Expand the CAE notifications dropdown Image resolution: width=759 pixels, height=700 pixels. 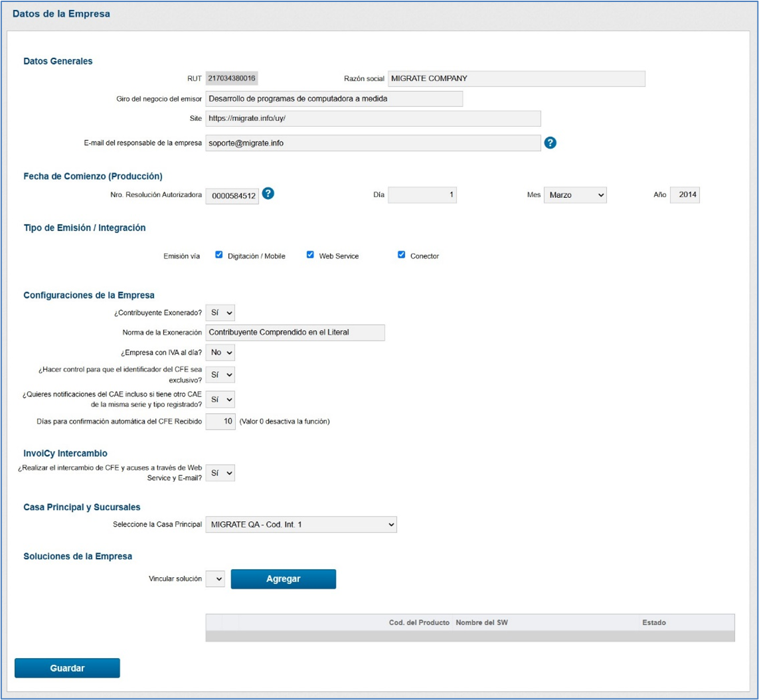pyautogui.click(x=220, y=400)
